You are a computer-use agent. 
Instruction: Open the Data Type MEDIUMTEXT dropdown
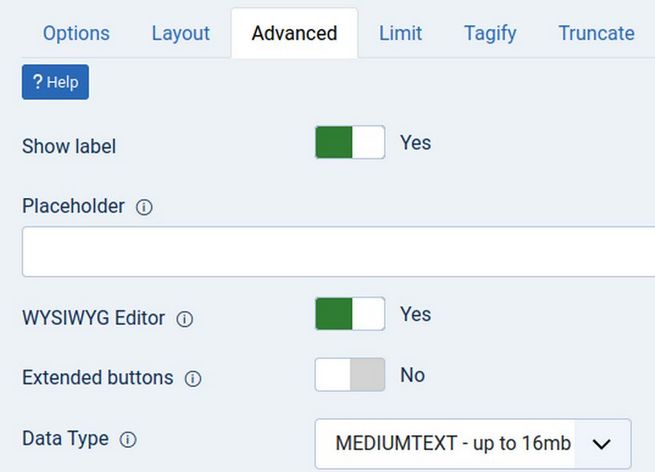pyautogui.click(x=473, y=444)
